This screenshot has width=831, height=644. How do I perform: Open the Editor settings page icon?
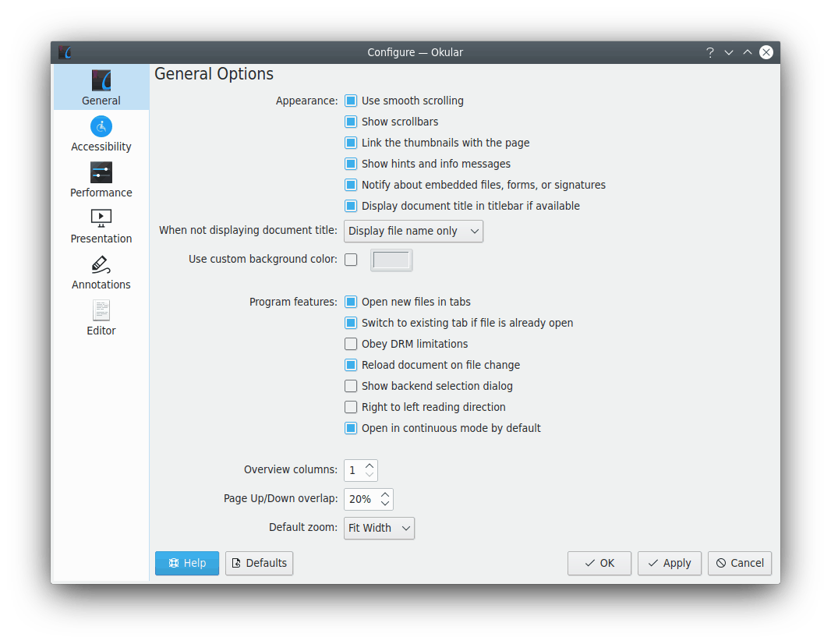click(x=101, y=310)
